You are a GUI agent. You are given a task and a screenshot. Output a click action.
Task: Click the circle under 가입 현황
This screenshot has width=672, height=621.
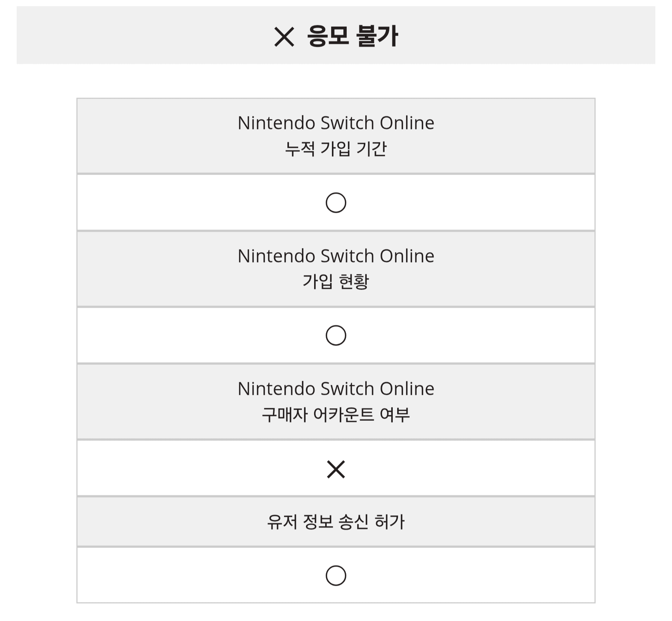tap(336, 336)
